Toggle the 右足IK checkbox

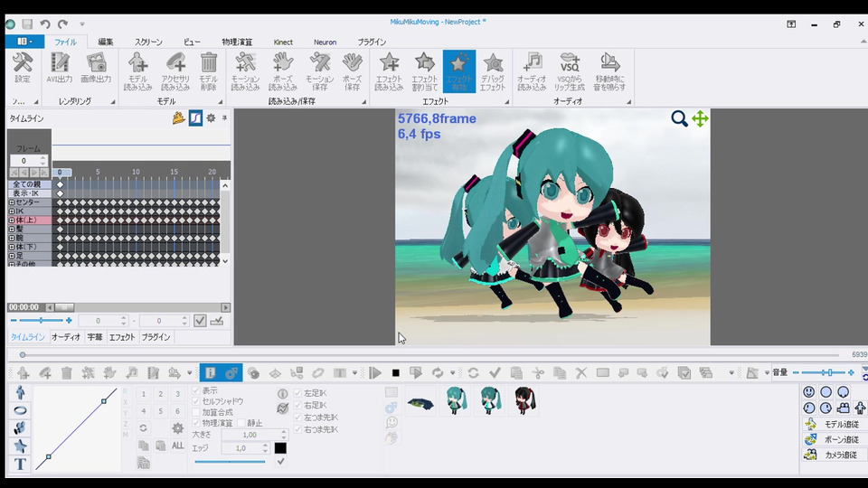[297, 405]
